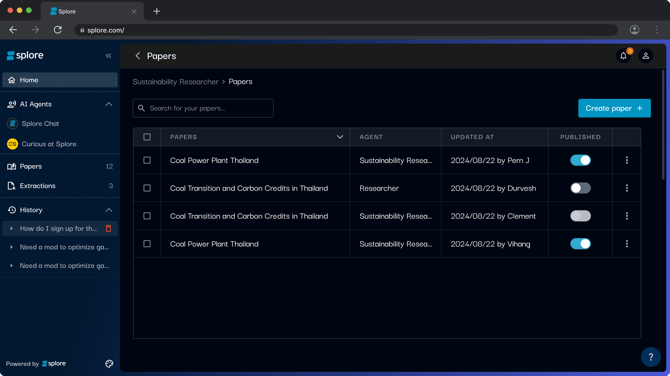Click the browser address bar
Image resolution: width=670 pixels, height=376 pixels.
346,30
